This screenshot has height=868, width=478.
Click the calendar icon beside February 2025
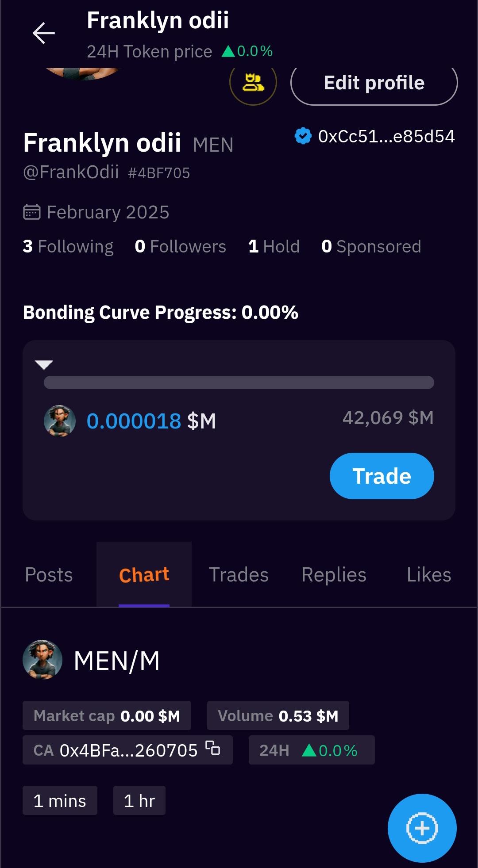pos(32,212)
